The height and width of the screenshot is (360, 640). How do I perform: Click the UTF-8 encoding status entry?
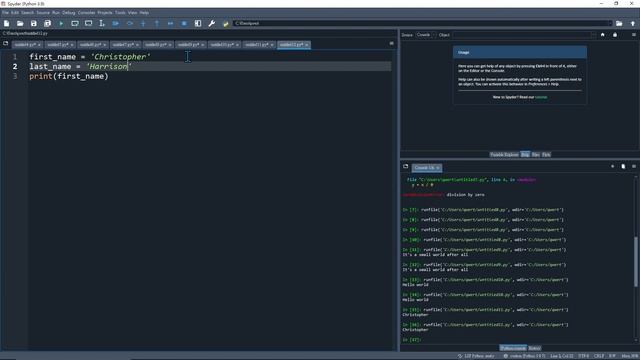584,356
